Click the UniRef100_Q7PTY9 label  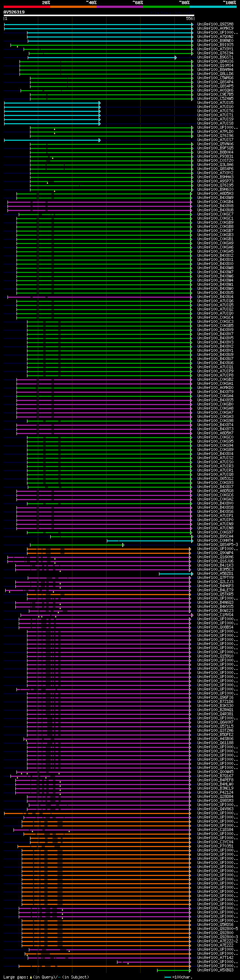pyautogui.click(x=215, y=578)
